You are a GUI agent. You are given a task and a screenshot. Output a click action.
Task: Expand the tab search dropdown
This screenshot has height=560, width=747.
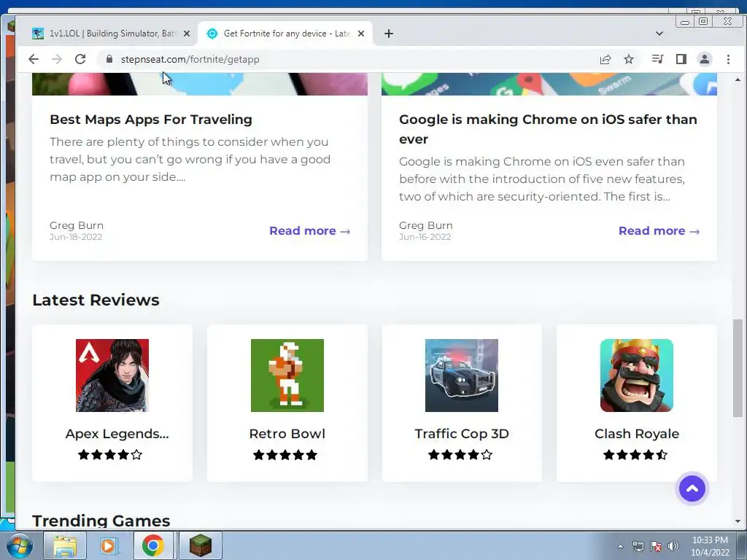659,34
